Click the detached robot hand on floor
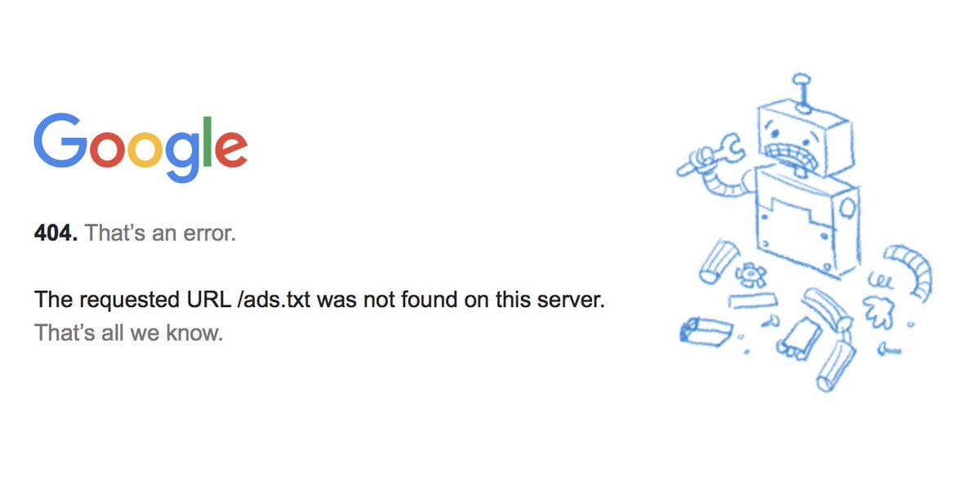Screen dimensions: 980x504 878,313
